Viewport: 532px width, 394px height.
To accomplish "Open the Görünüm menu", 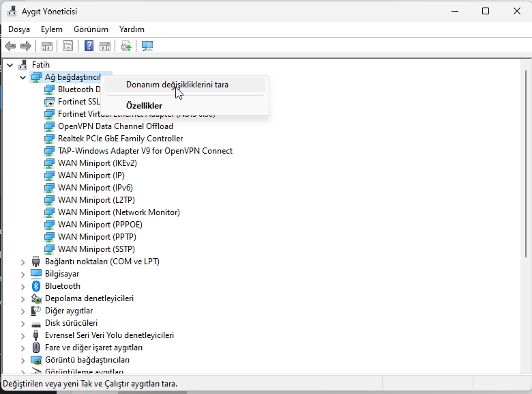I will [x=91, y=29].
